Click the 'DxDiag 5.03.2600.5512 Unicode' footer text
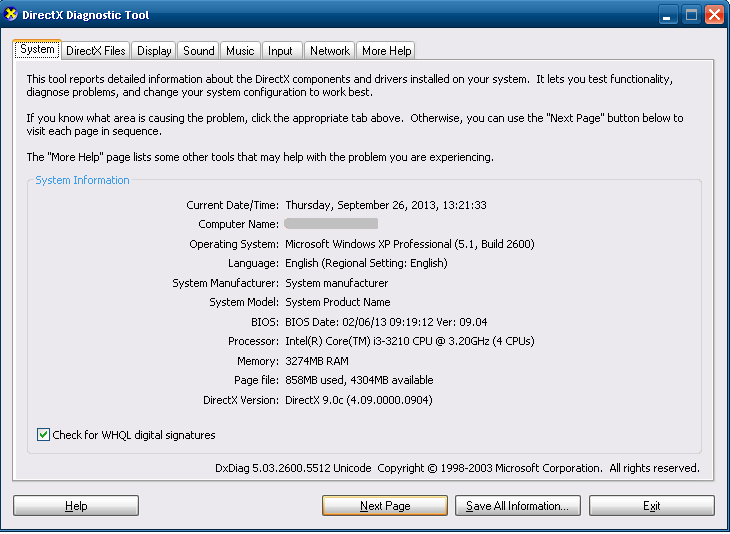The width and height of the screenshot is (730, 534). pos(293,468)
